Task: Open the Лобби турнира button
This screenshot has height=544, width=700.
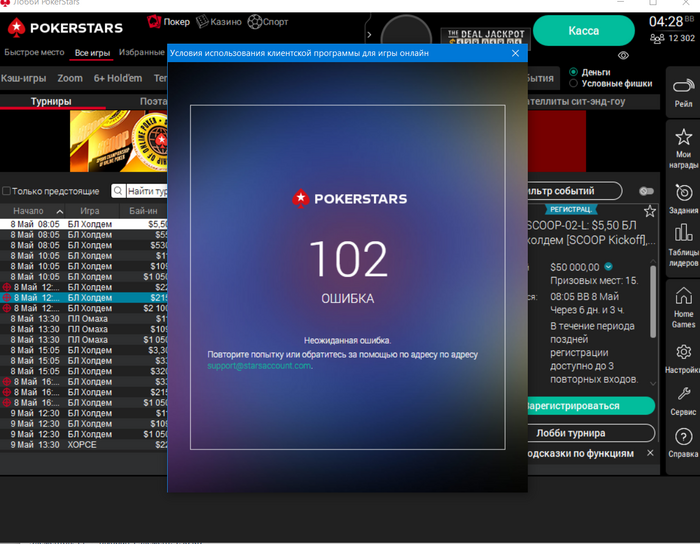Action: 590,433
